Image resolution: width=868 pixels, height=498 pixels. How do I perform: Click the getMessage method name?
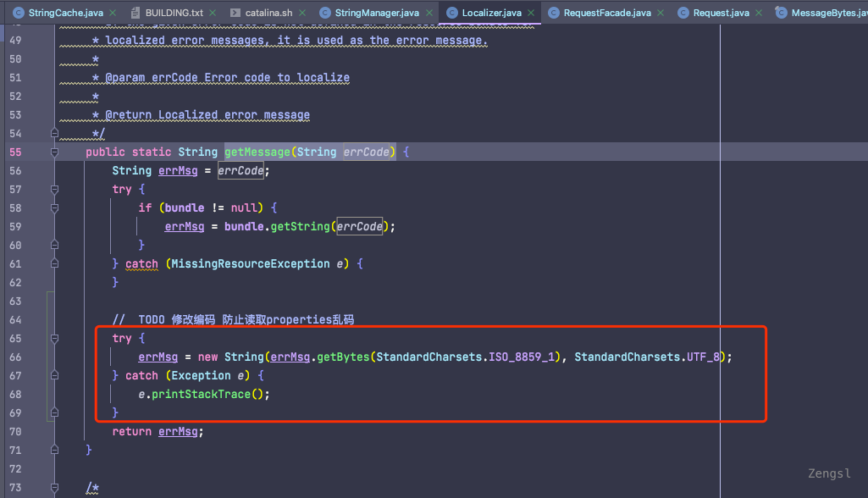pyautogui.click(x=257, y=152)
